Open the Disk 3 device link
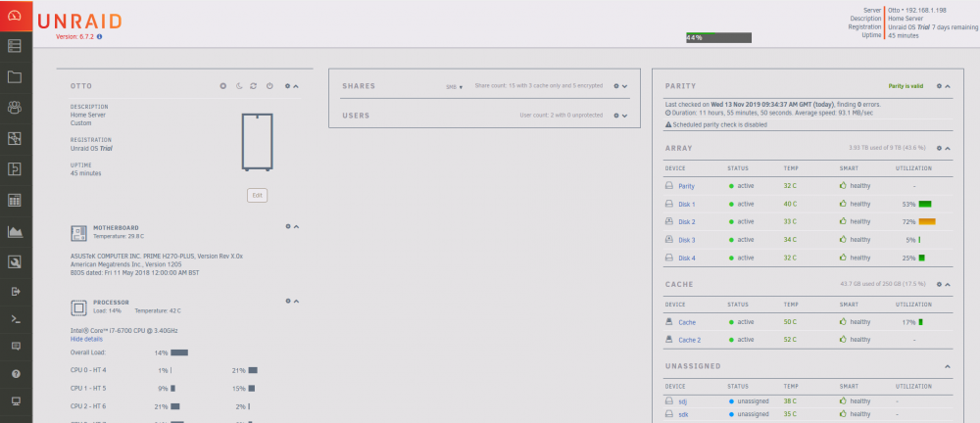 687,240
